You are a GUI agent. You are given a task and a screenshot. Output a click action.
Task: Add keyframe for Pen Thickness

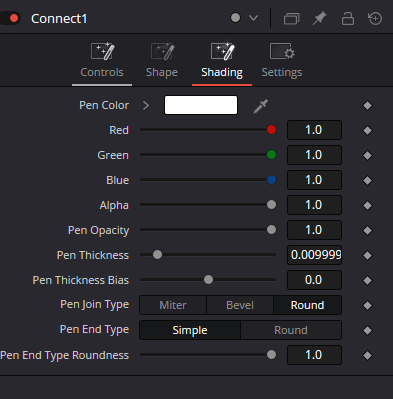367,256
